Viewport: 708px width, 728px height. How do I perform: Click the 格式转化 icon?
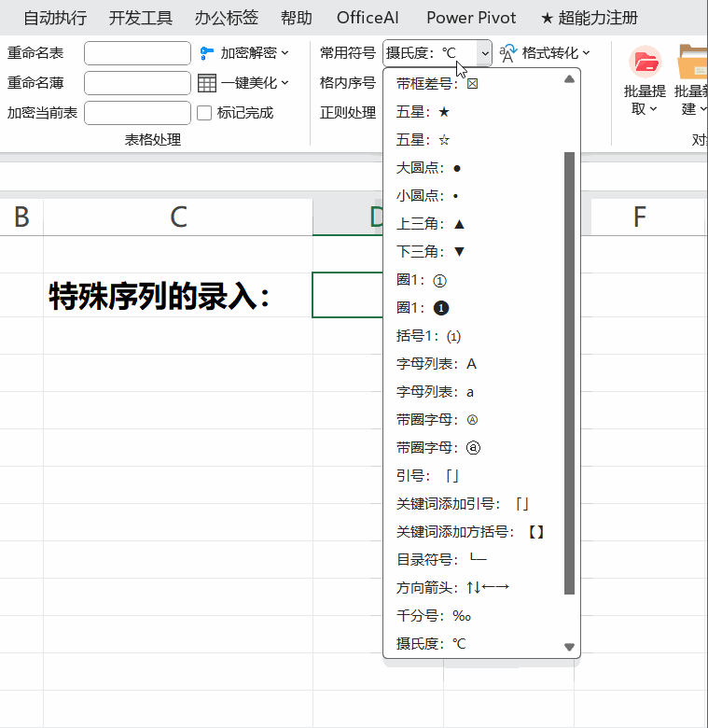click(x=508, y=53)
